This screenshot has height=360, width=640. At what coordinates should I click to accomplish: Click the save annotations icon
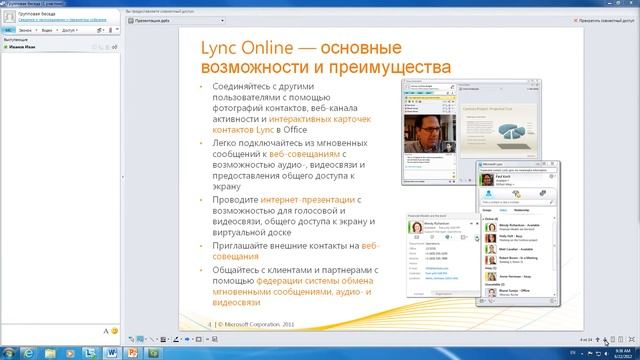coord(215,339)
